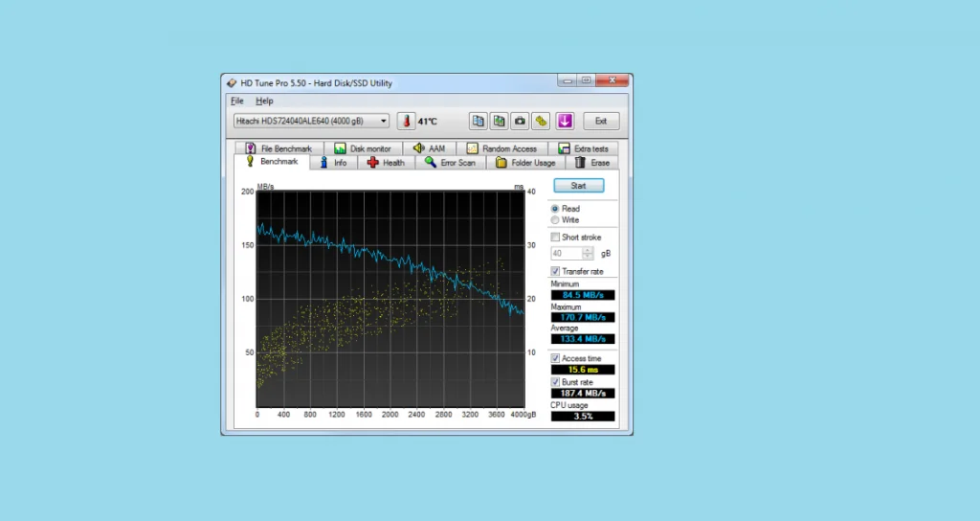Select the Read radio button
Screen dimensions: 980x521
[x=555, y=209]
